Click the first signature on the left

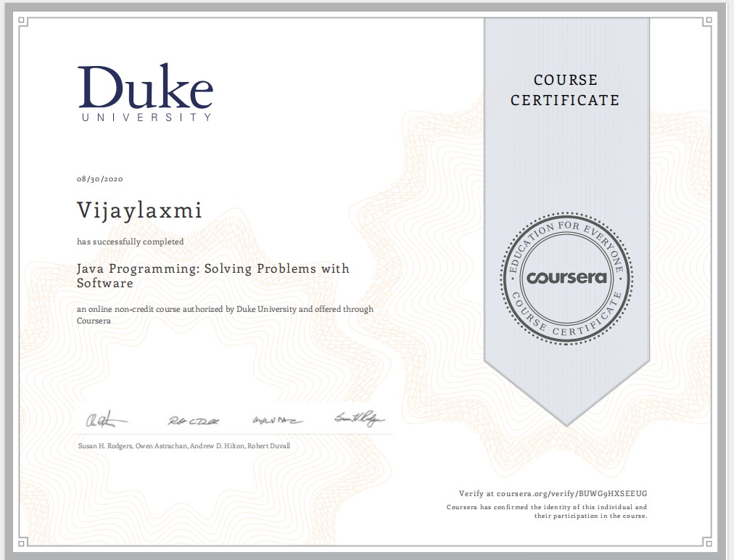tap(106, 419)
